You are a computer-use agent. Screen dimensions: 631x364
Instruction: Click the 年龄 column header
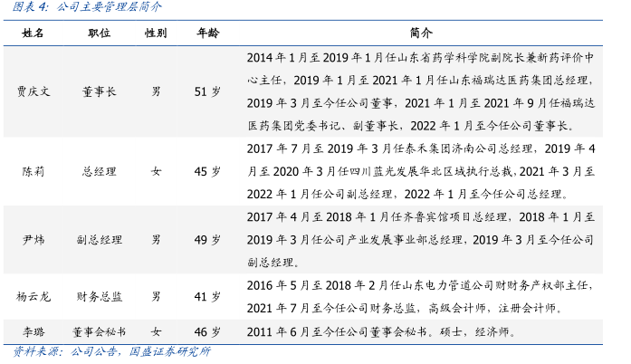coord(207,33)
